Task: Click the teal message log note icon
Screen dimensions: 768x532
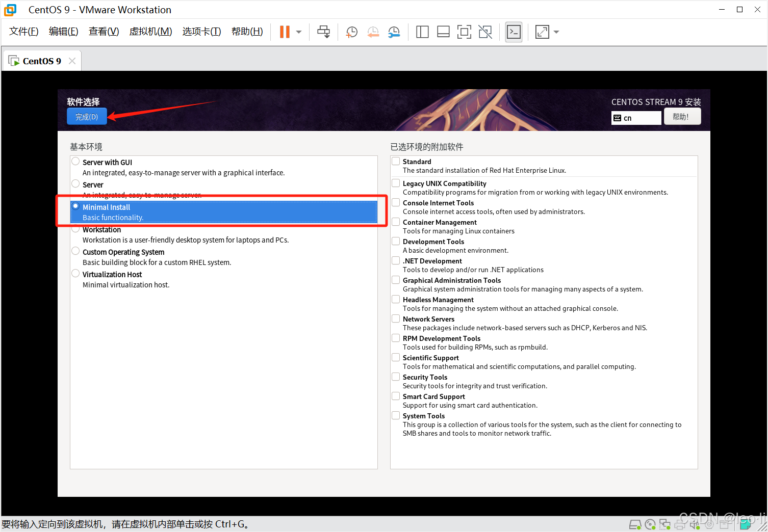Action: pos(746,523)
